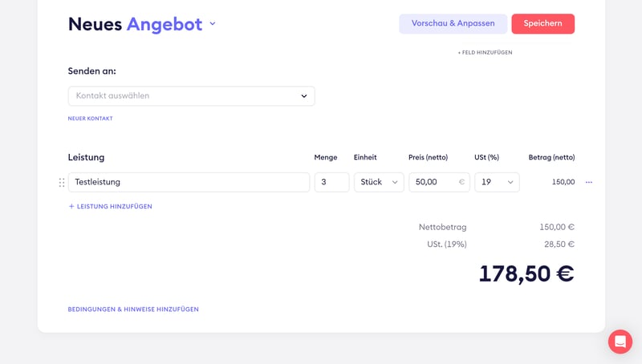Screen dimensions: 642x364
Task: Add Bedingungen & Hinweise hinzufügen
Action: coord(133,309)
